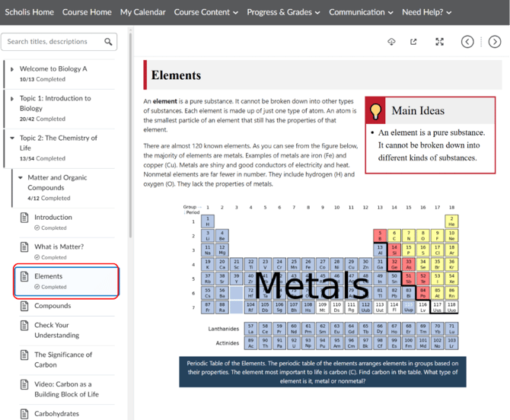Go to Scholis Home
510x420 pixels.
pyautogui.click(x=29, y=12)
